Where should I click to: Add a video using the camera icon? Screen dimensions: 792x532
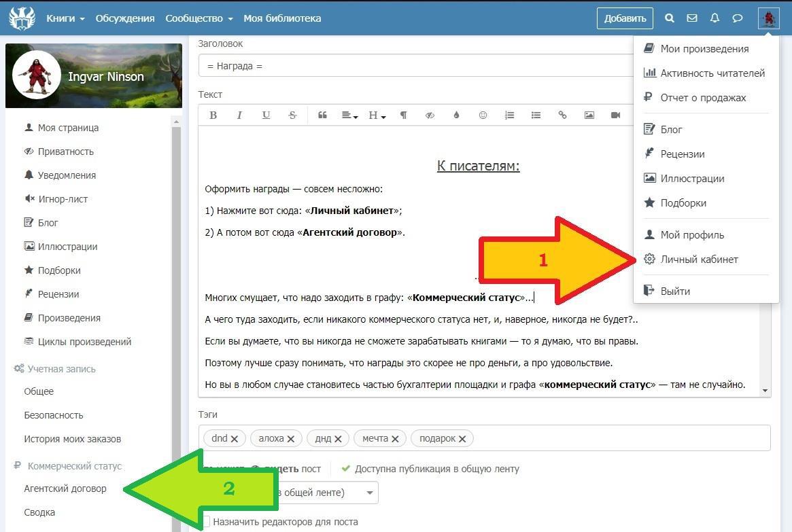pos(615,116)
